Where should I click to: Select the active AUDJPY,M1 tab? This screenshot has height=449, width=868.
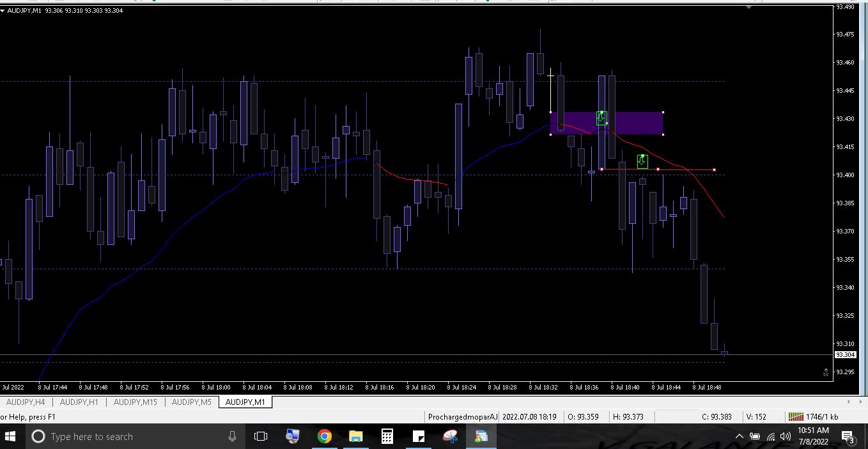(245, 402)
